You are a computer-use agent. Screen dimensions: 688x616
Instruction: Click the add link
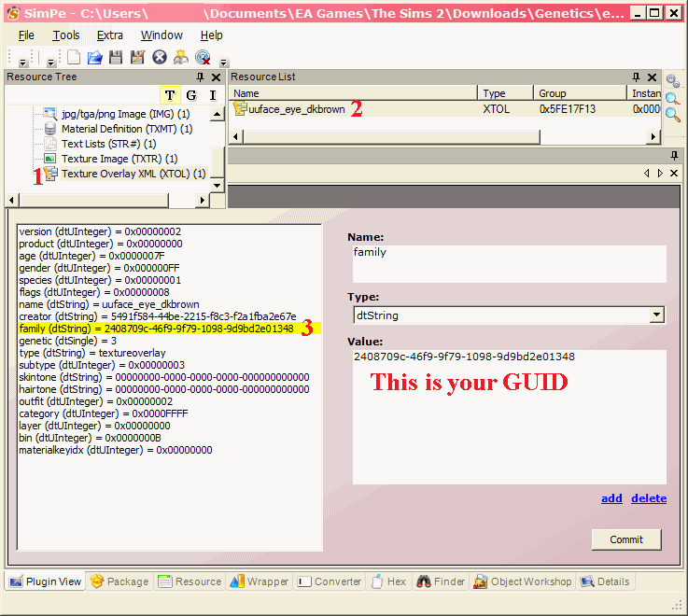[x=611, y=498]
